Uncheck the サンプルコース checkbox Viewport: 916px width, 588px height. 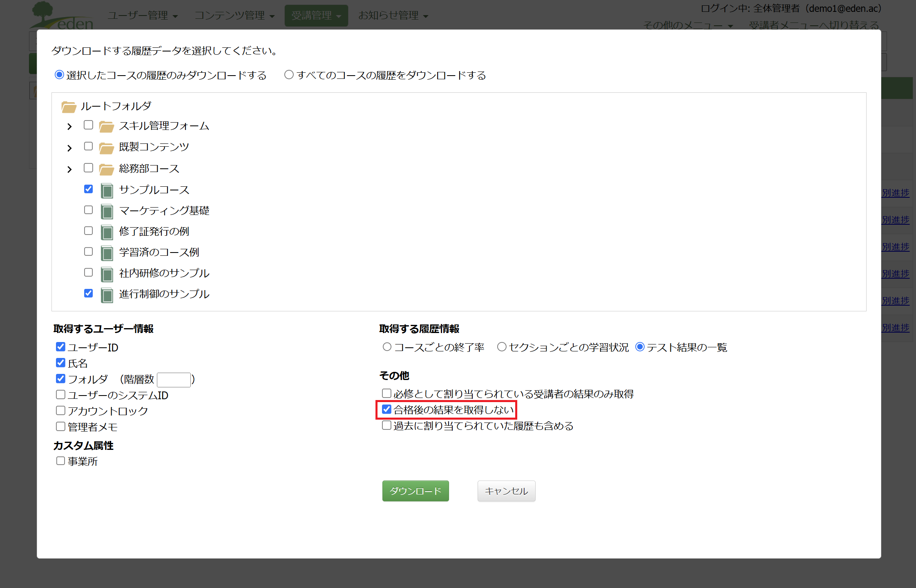click(x=88, y=189)
